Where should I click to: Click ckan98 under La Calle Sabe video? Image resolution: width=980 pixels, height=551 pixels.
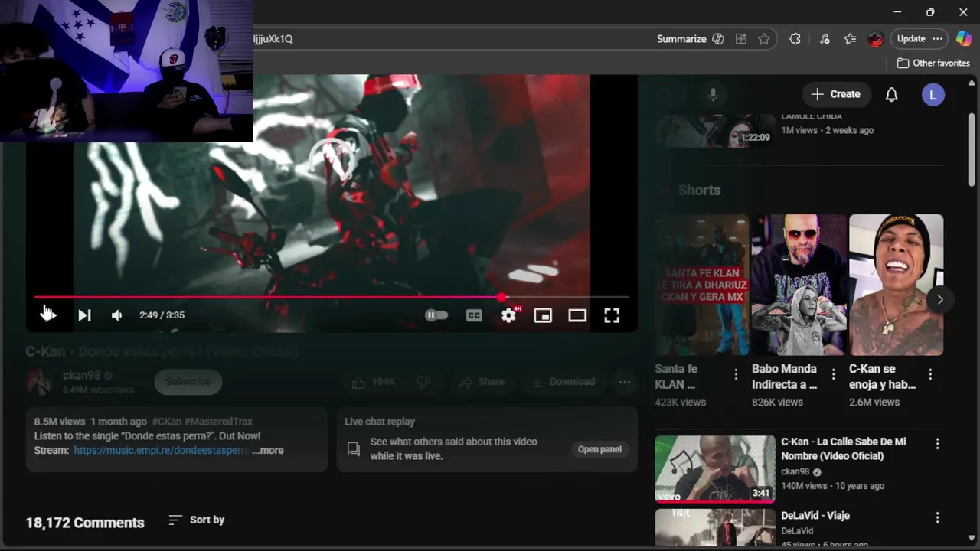795,471
